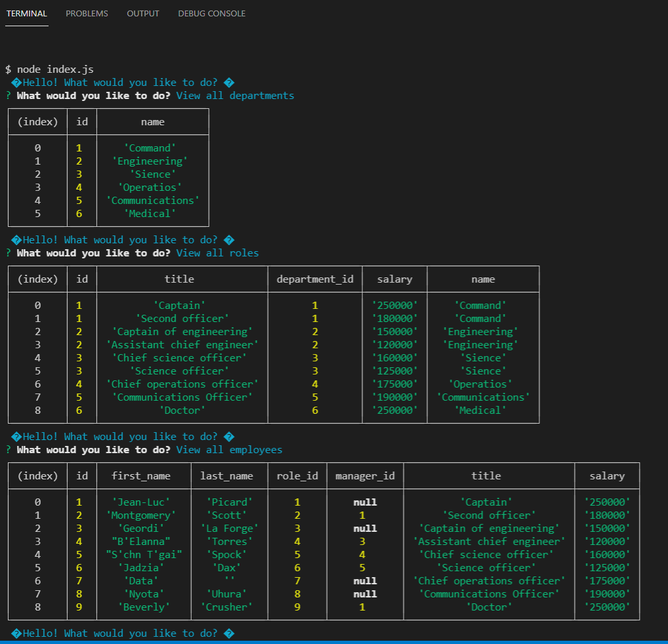Open the PROBLEMS tab
The image size is (668, 644).
[x=87, y=14]
